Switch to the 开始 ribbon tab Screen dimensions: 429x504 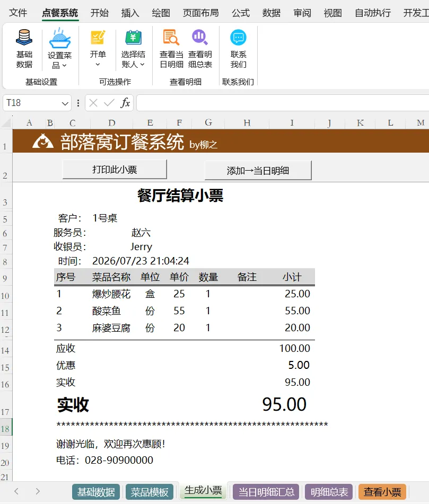pos(99,13)
